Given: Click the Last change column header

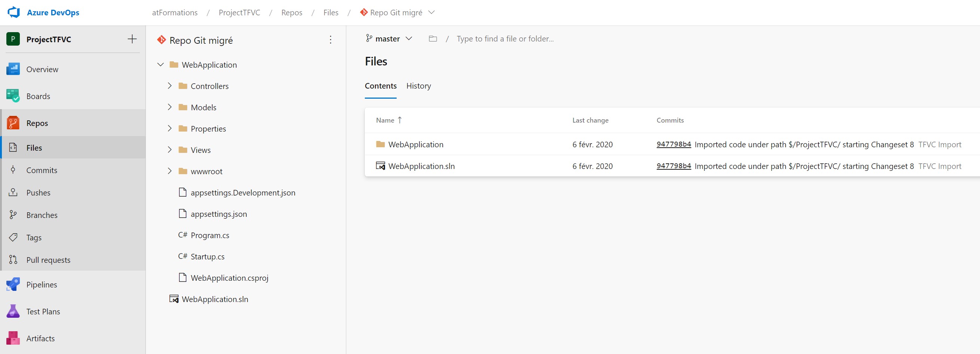Looking at the screenshot, I should click(x=590, y=120).
